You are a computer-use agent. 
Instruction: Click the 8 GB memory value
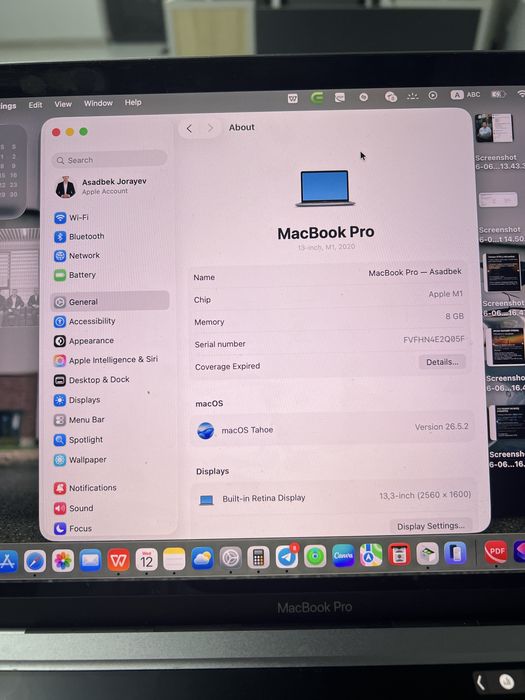(x=454, y=316)
